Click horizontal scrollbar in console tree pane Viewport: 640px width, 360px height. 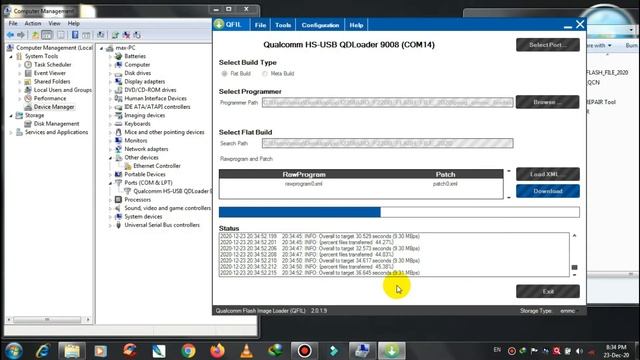[x=48, y=320]
